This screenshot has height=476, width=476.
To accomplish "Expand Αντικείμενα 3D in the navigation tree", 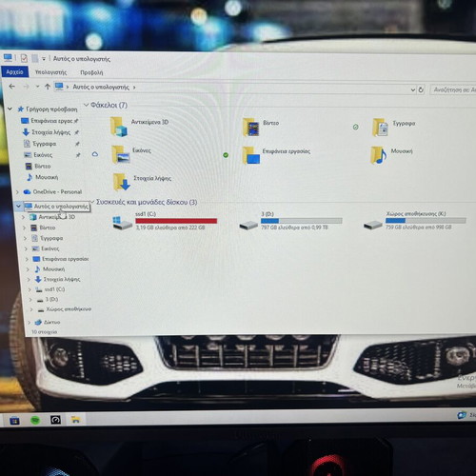I will point(23,217).
